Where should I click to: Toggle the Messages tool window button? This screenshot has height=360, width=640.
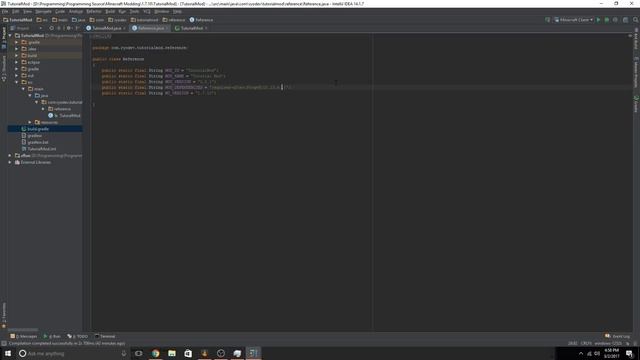[23, 336]
